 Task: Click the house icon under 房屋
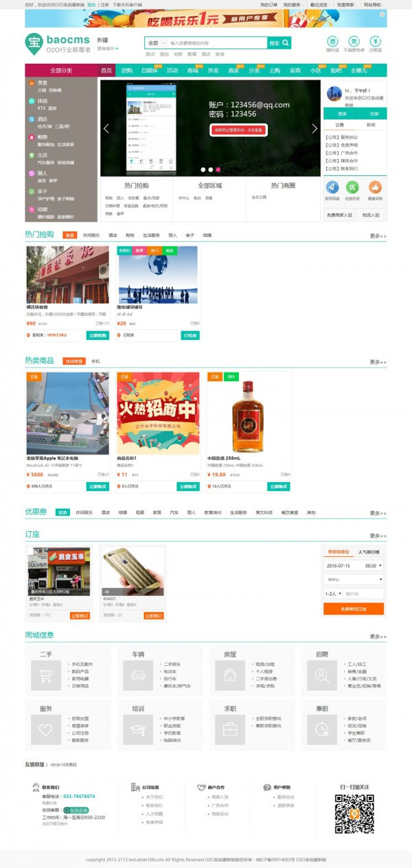click(x=230, y=675)
